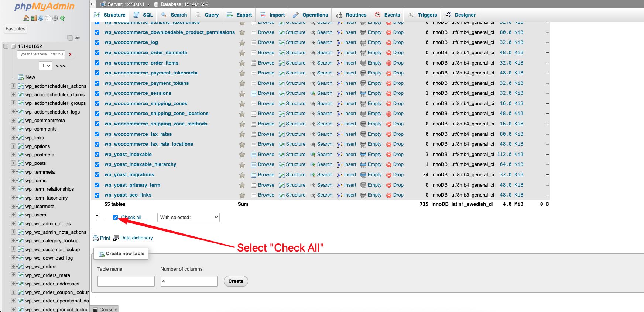The height and width of the screenshot is (312, 644).
Task: Click the Create button for new table
Action: point(236,281)
